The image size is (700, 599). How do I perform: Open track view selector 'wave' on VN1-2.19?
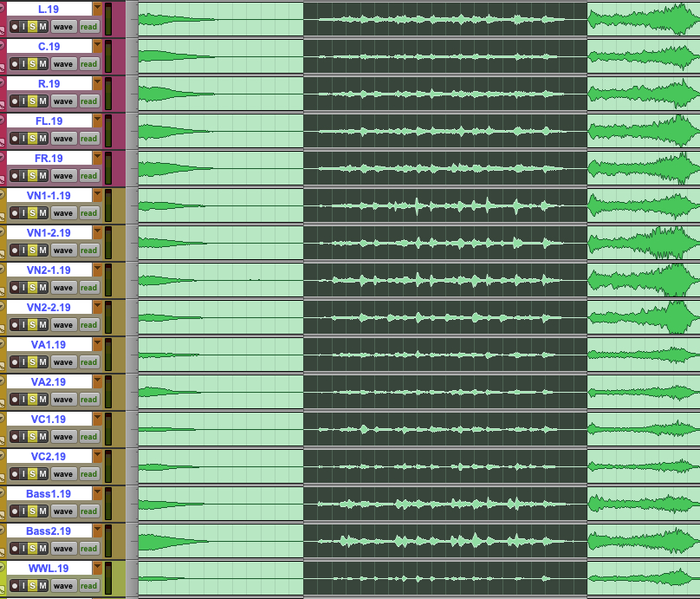[x=63, y=251]
